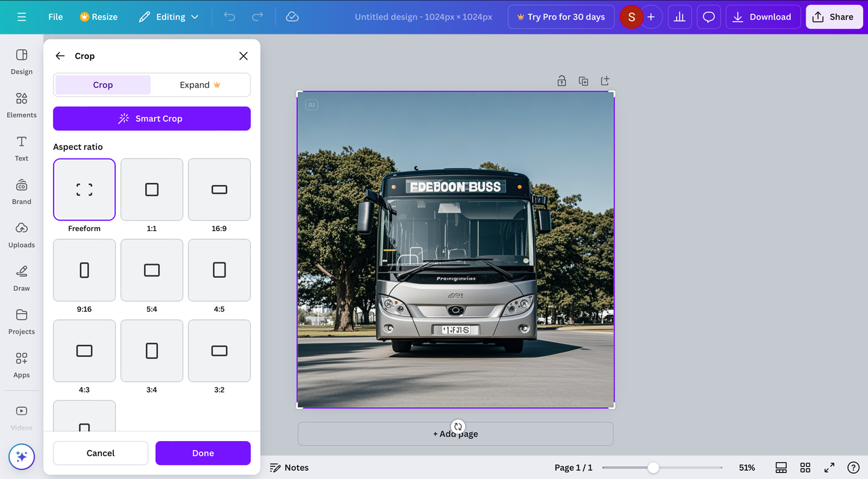Duplicate the page

pyautogui.click(x=583, y=81)
